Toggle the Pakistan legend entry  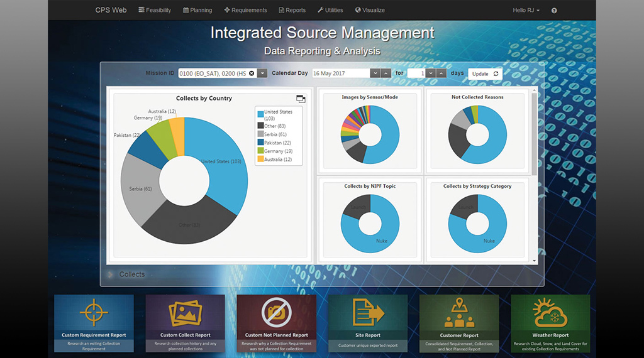click(260, 143)
